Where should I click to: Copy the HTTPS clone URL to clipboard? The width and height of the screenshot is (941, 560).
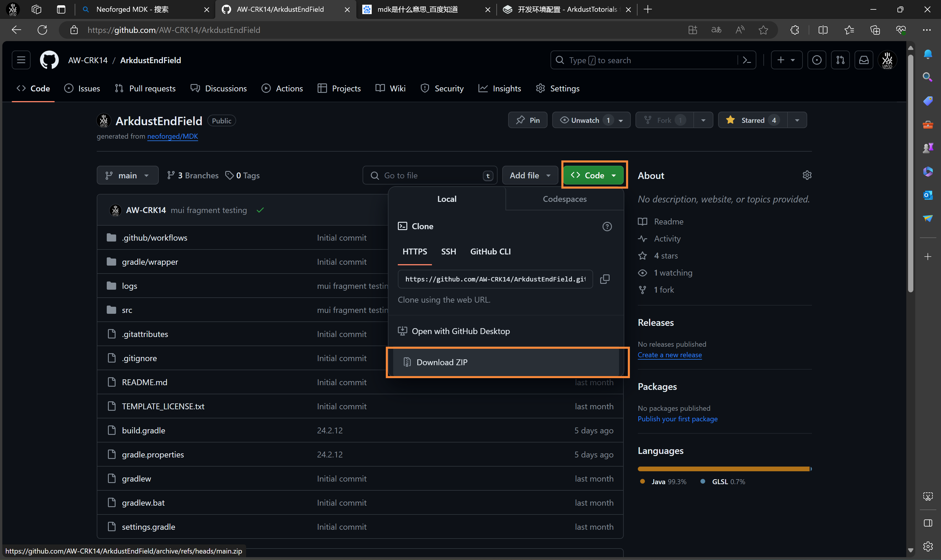(605, 279)
